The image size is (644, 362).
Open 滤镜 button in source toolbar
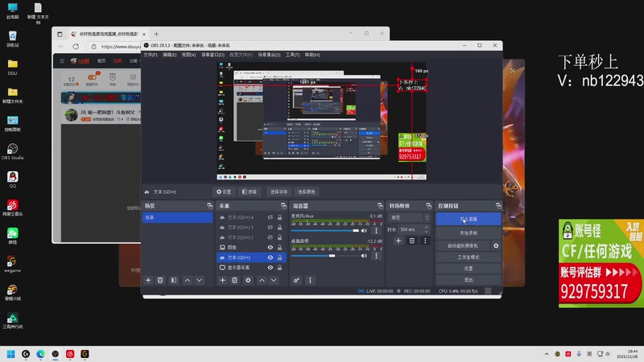coord(249,191)
